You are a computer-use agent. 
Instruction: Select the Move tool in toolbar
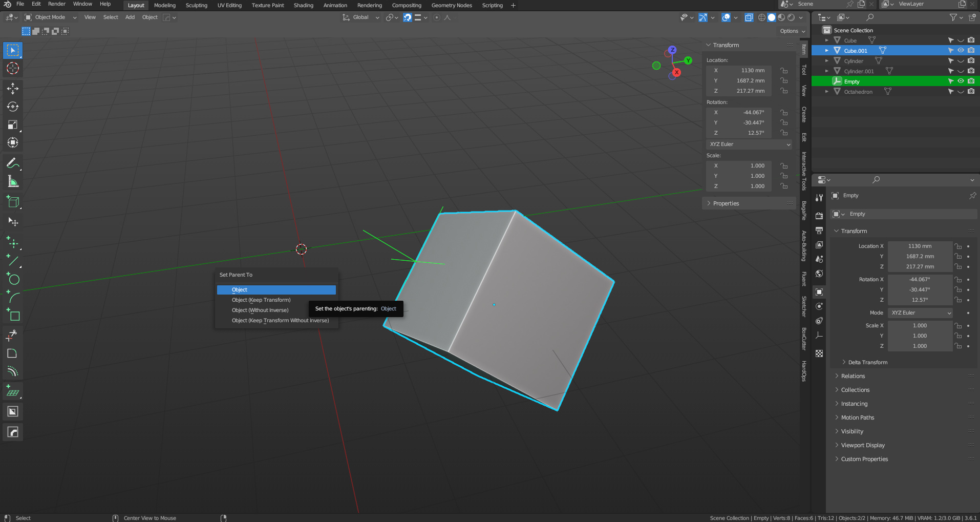(13, 89)
